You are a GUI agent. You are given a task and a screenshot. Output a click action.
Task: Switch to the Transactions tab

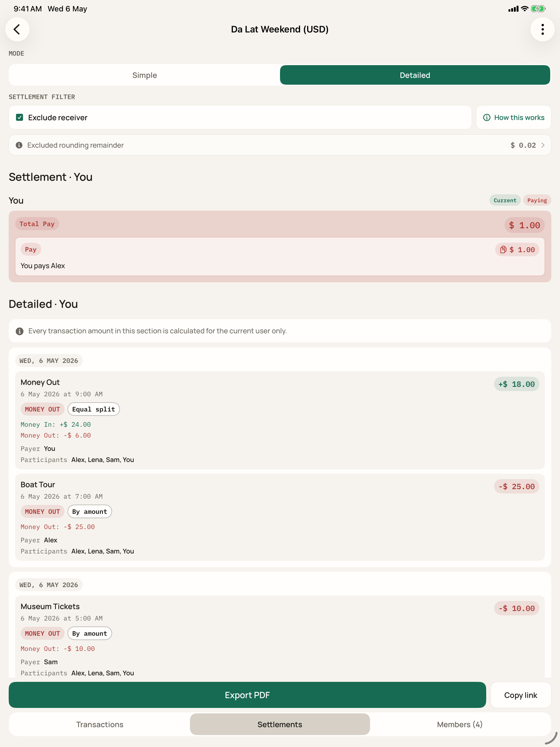point(100,724)
